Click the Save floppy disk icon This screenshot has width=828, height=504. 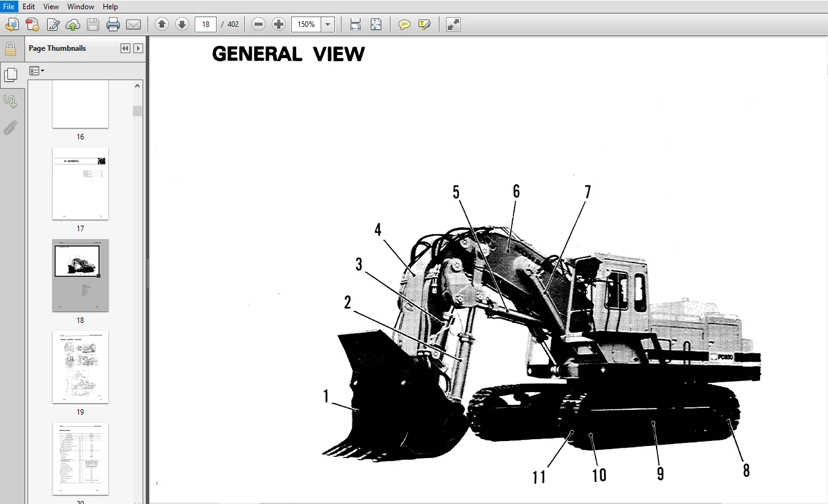click(x=93, y=24)
